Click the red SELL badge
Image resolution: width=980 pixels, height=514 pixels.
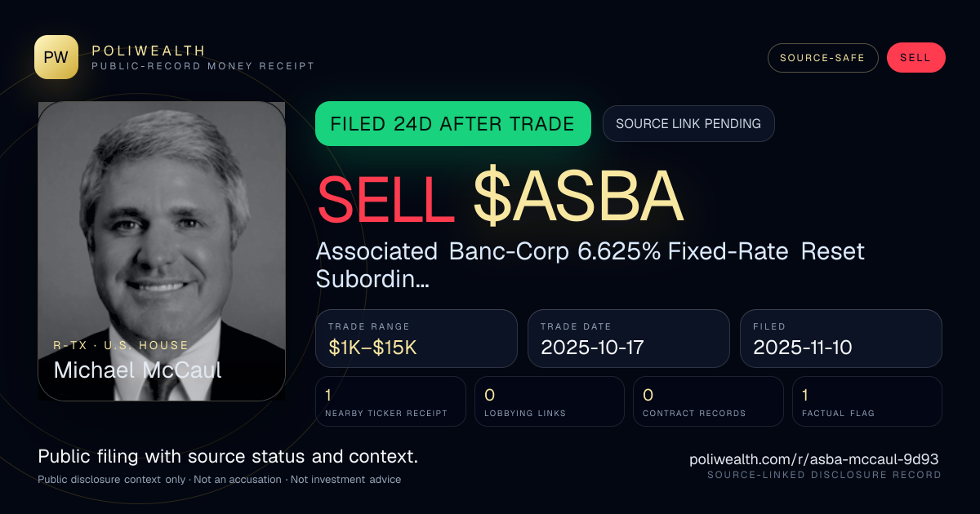point(915,58)
